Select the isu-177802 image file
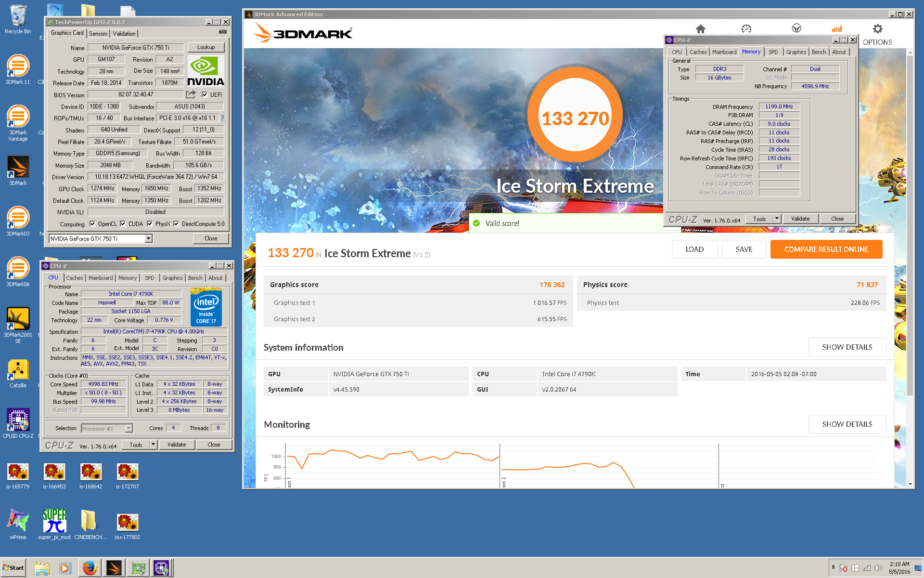This screenshot has height=578, width=924. (x=128, y=526)
